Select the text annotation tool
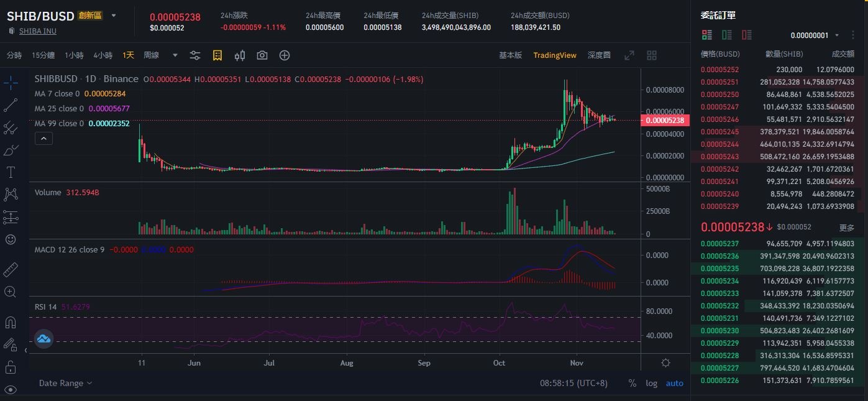Image resolution: width=868 pixels, height=401 pixels. (x=11, y=172)
